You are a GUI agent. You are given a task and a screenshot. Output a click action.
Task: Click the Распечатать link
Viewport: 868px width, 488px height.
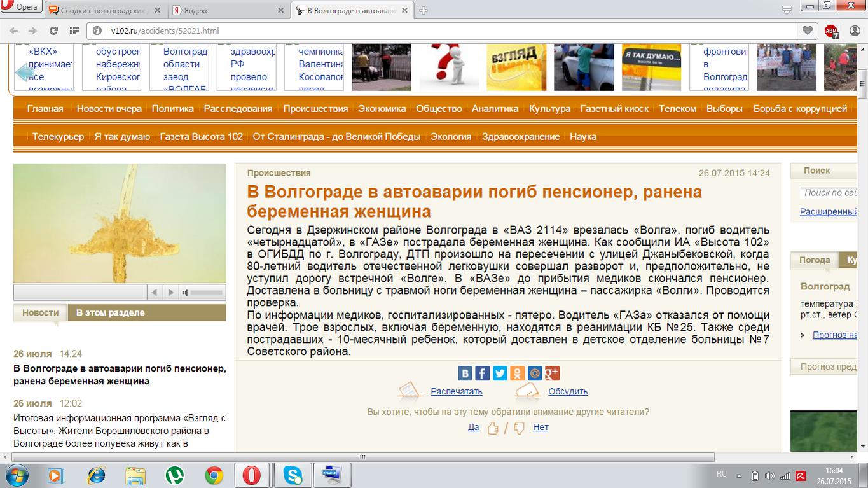456,391
